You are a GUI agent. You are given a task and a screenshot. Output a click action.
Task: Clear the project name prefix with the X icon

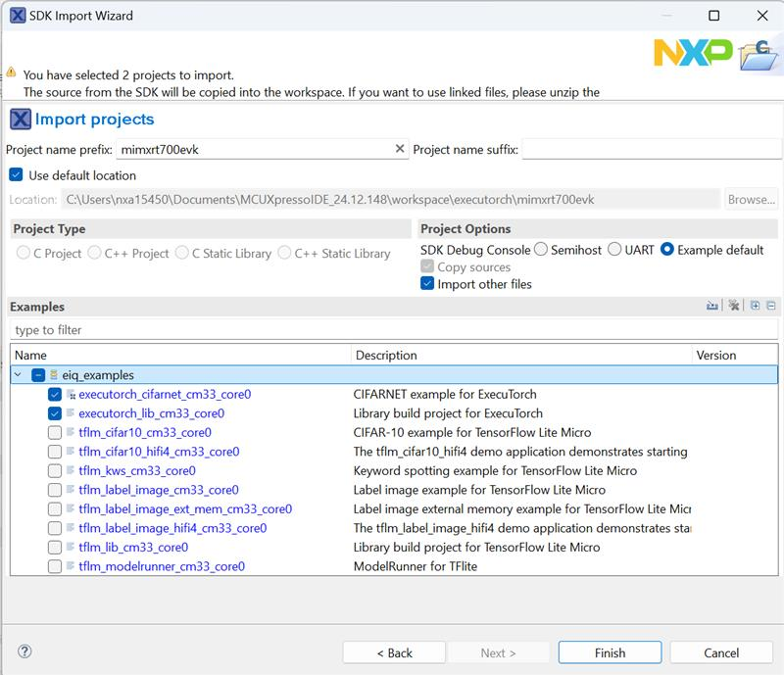[x=399, y=149]
